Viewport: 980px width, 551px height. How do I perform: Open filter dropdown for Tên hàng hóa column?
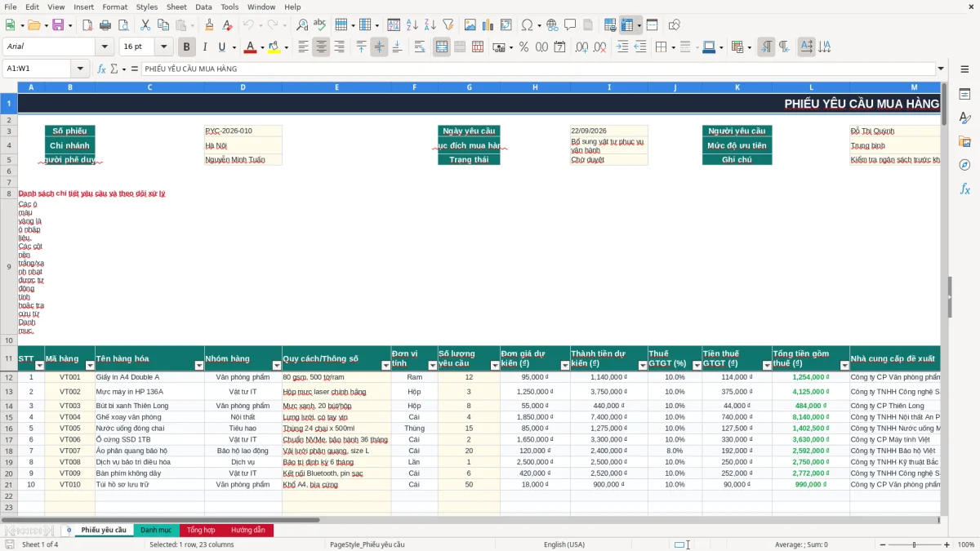pyautogui.click(x=198, y=366)
